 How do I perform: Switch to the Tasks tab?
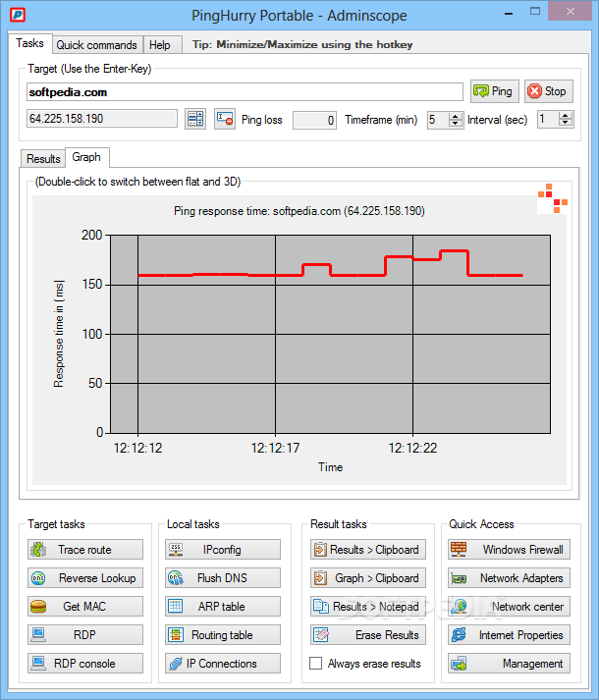[x=29, y=43]
